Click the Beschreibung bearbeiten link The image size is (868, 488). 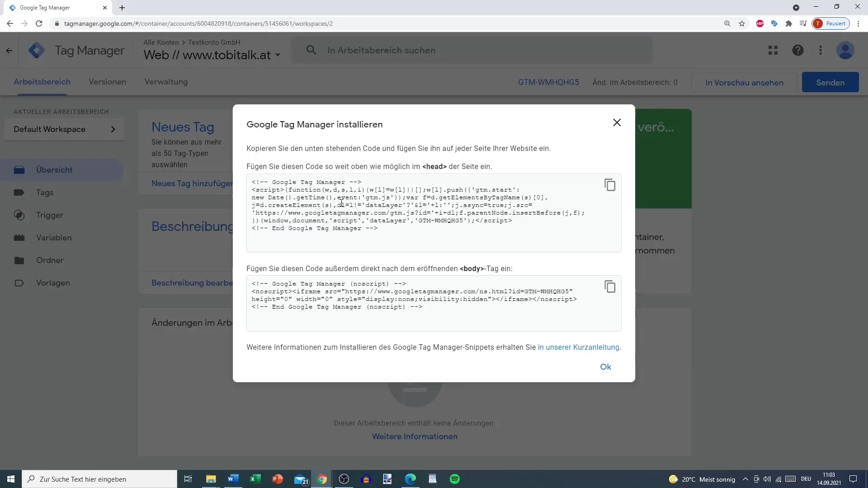(x=192, y=283)
